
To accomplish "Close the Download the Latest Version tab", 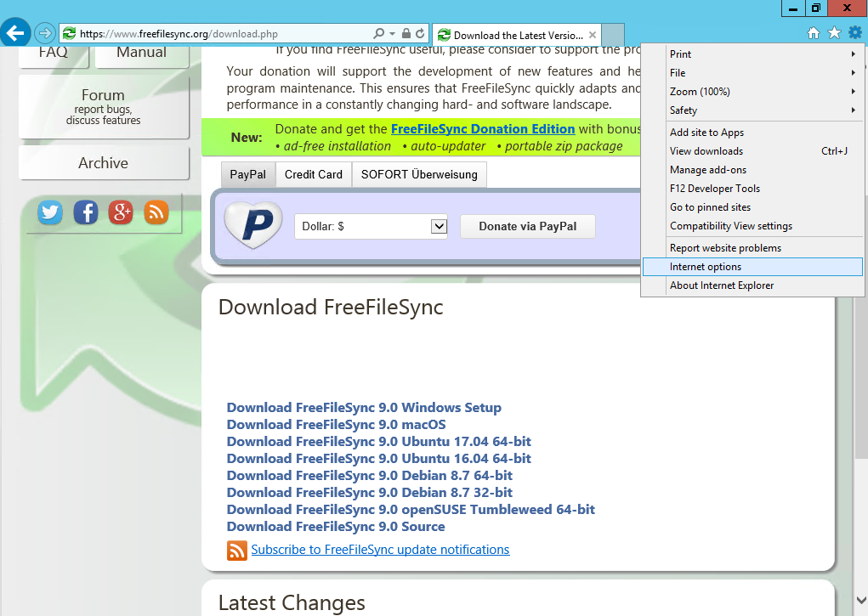I will [593, 35].
